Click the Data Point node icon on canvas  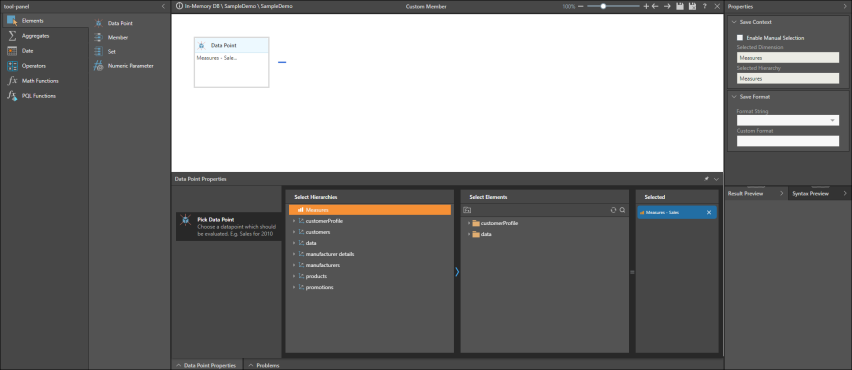(202, 46)
